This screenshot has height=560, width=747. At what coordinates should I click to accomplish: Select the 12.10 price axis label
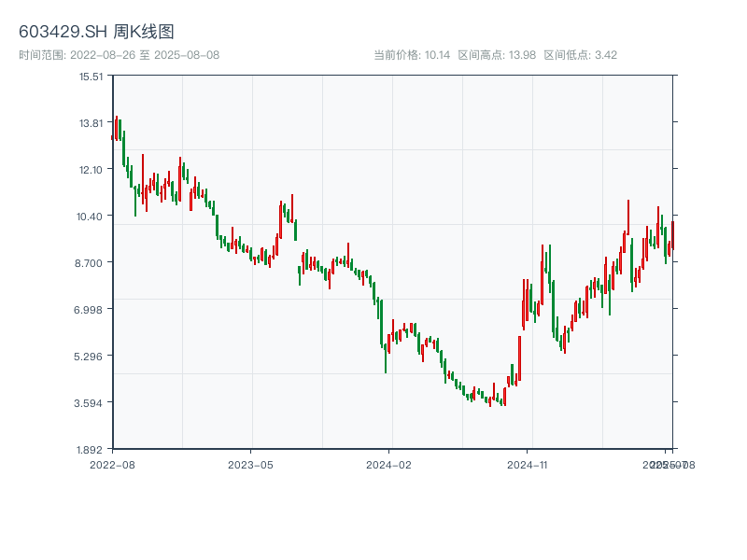click(x=91, y=170)
